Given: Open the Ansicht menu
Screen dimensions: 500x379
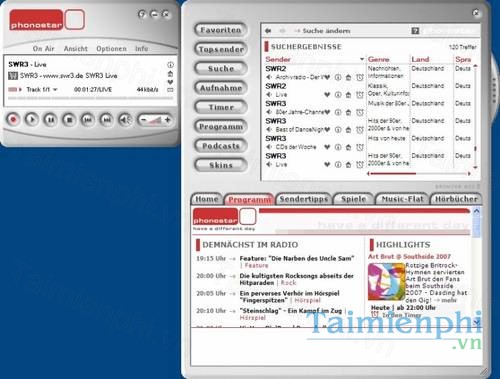Looking at the screenshot, I should pyautogui.click(x=75, y=49).
